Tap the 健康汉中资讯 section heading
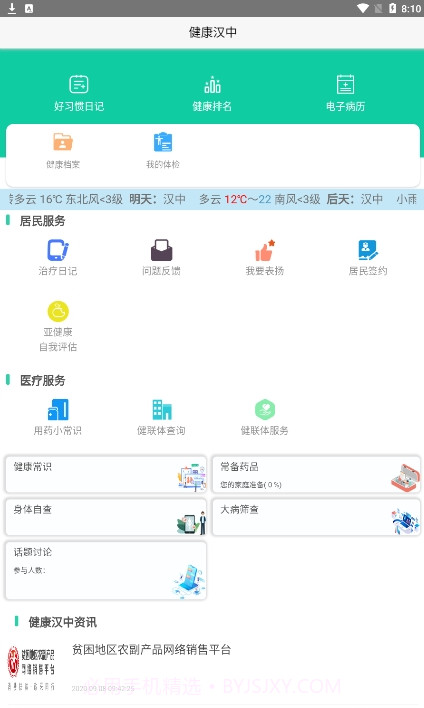The image size is (424, 708). (62, 622)
